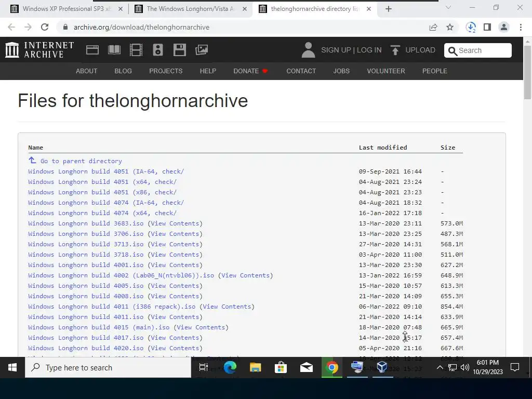Open HELP menu item
532x399 pixels.
click(x=208, y=71)
